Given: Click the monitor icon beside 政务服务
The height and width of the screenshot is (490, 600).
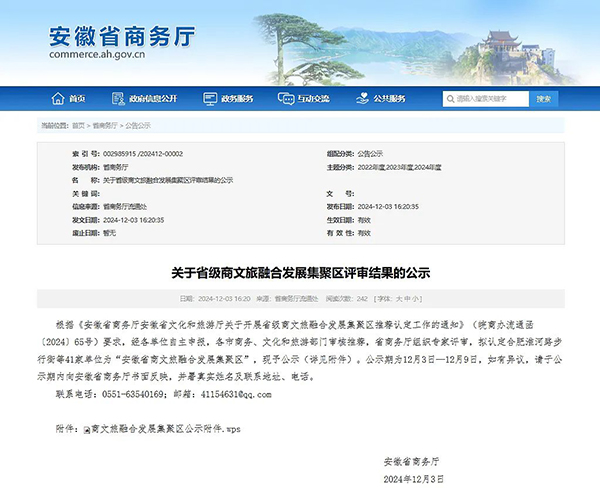Looking at the screenshot, I should (211, 99).
